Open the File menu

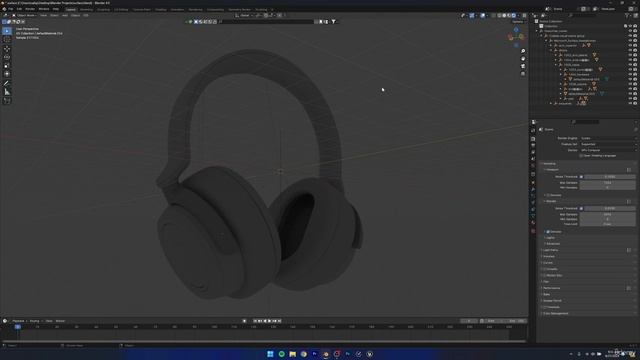click(x=11, y=9)
